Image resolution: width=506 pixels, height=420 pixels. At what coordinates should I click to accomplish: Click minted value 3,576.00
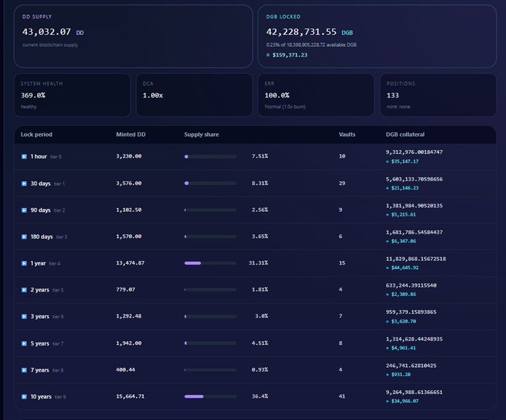coord(129,183)
